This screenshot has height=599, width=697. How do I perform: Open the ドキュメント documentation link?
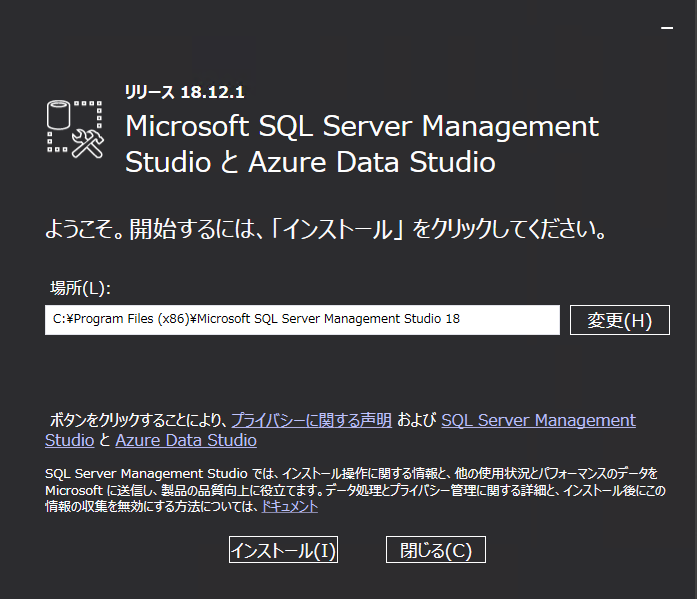290,507
